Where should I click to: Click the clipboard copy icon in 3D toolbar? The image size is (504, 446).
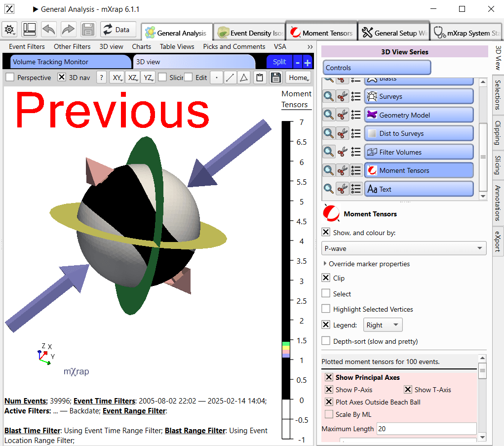(259, 78)
